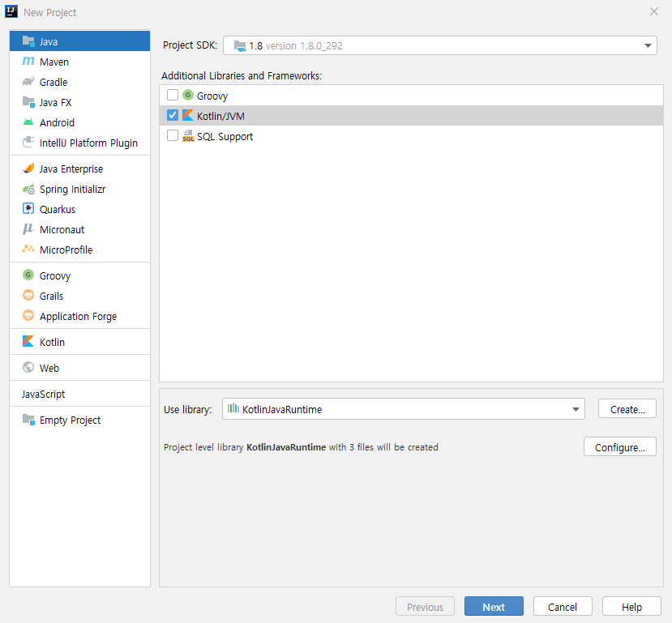This screenshot has width=672, height=623.
Task: Click the Micronaut mu icon
Action: 28,229
